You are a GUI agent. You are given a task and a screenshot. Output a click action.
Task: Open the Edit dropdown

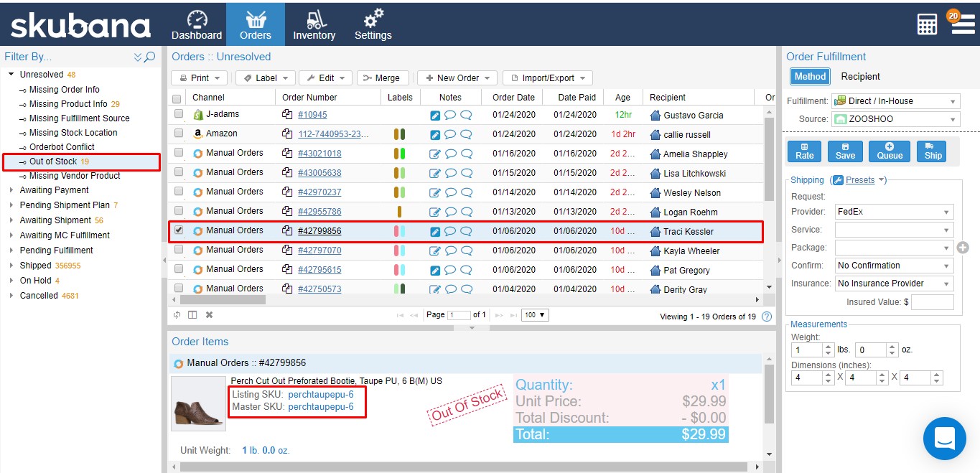click(x=325, y=78)
